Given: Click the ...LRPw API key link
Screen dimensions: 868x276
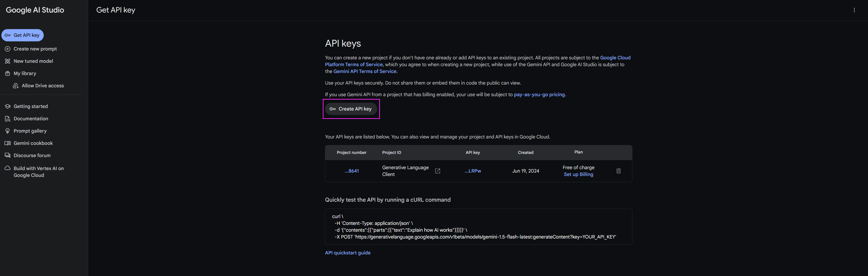Looking at the screenshot, I should [x=472, y=171].
